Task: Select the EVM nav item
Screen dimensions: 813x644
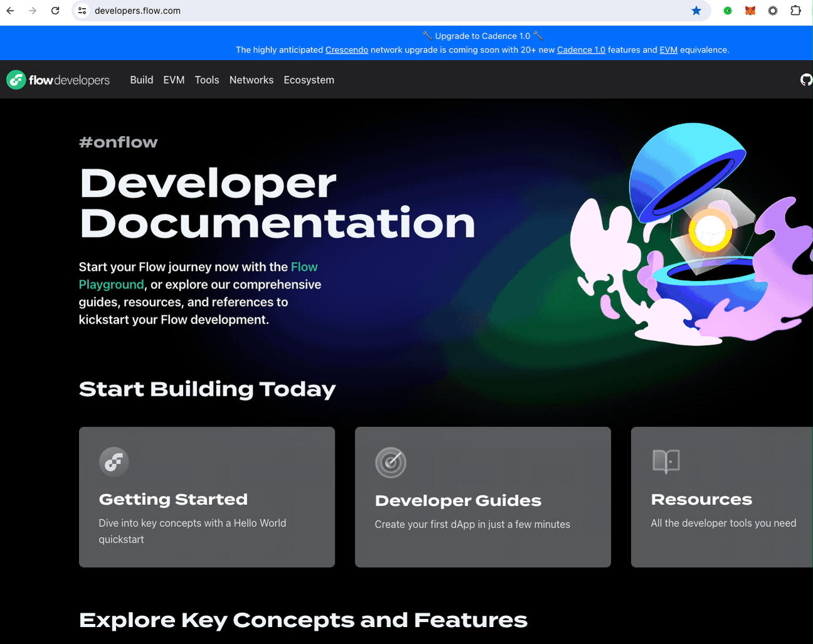Action: click(x=174, y=80)
